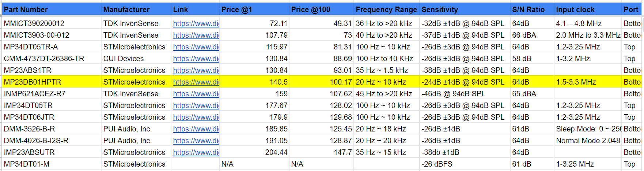The width and height of the screenshot is (644, 171).
Task: Select the Price @100 header cell
Action: 322,9
